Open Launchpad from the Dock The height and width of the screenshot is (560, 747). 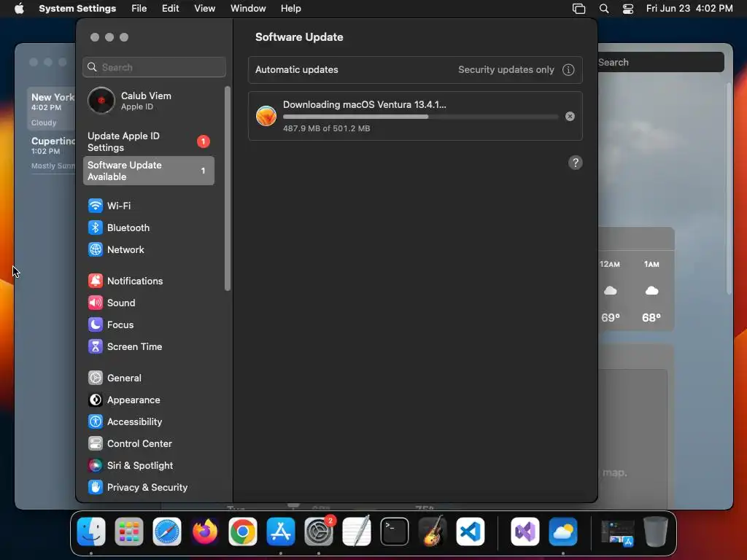point(129,532)
